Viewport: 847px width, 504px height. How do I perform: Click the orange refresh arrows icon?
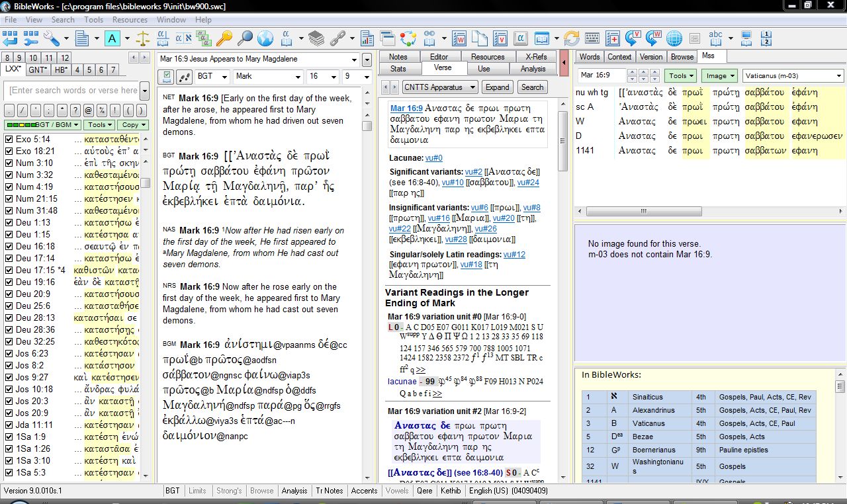tap(571, 38)
